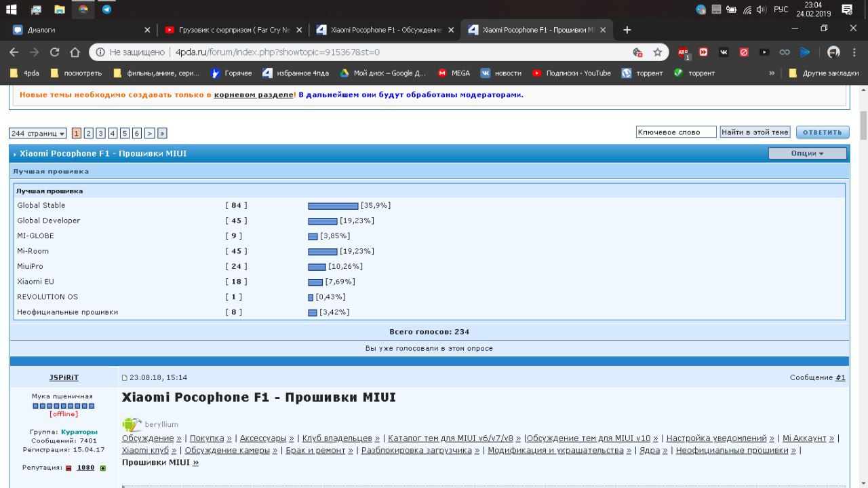Open the Другие закладки folder
Screen dimensions: 868x488
824,73
